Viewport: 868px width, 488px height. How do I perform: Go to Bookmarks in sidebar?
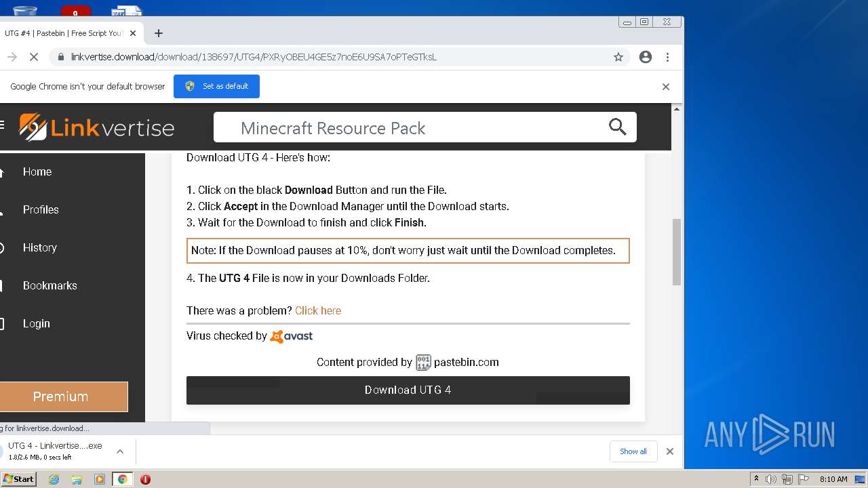pyautogui.click(x=50, y=286)
